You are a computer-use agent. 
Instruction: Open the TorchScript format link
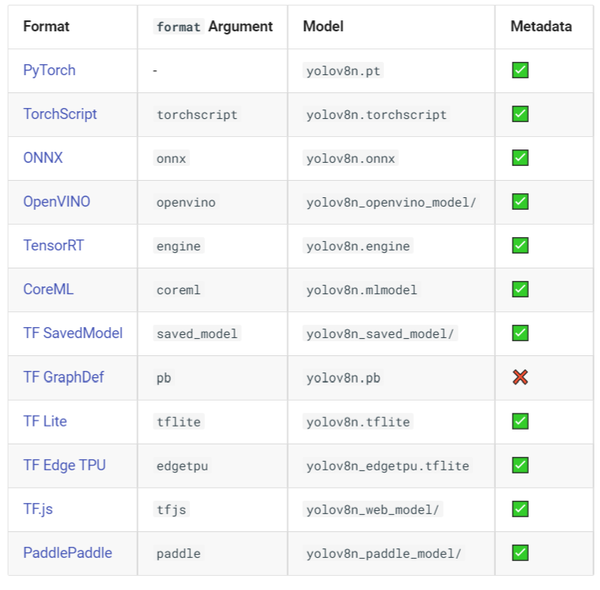coord(60,114)
